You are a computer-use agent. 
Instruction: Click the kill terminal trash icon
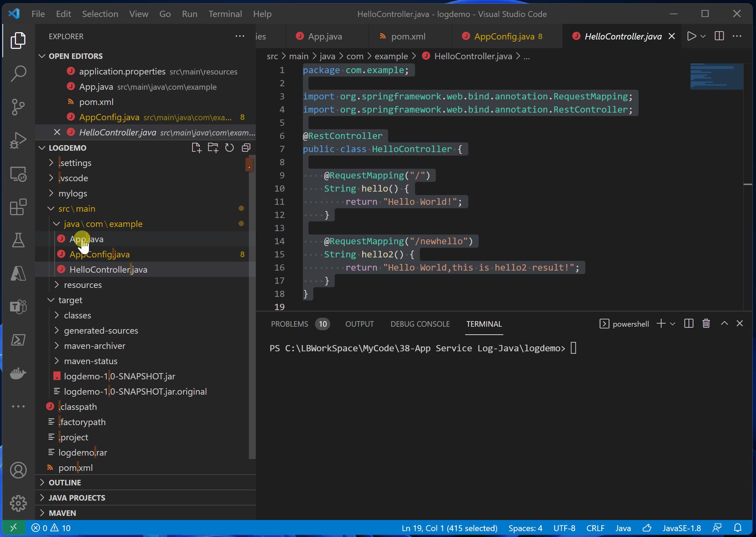tap(706, 323)
